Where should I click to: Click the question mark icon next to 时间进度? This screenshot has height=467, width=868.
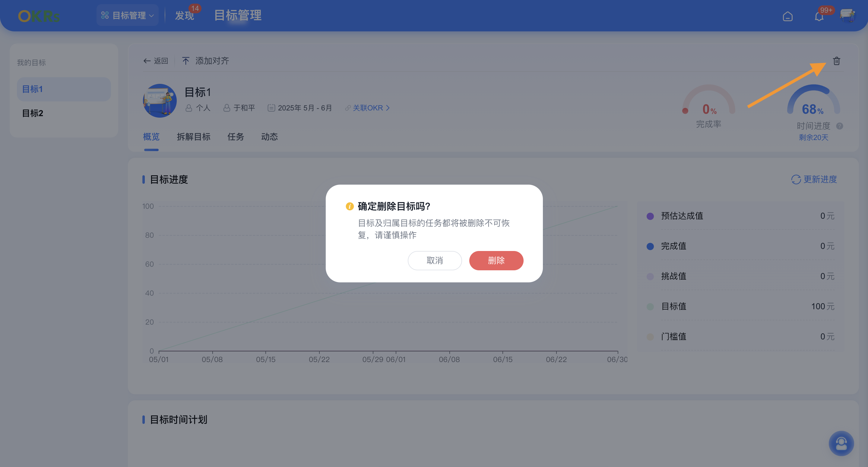click(x=840, y=126)
